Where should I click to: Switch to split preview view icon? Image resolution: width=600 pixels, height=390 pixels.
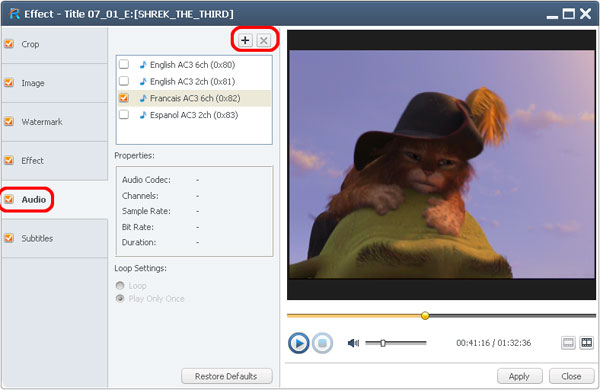point(586,343)
